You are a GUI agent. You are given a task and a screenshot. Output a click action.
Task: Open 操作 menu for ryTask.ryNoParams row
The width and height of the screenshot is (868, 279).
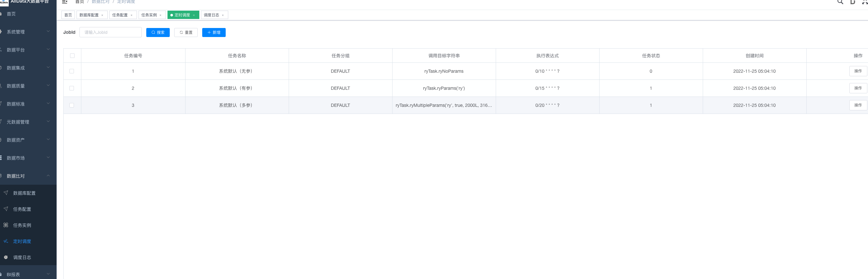[858, 71]
